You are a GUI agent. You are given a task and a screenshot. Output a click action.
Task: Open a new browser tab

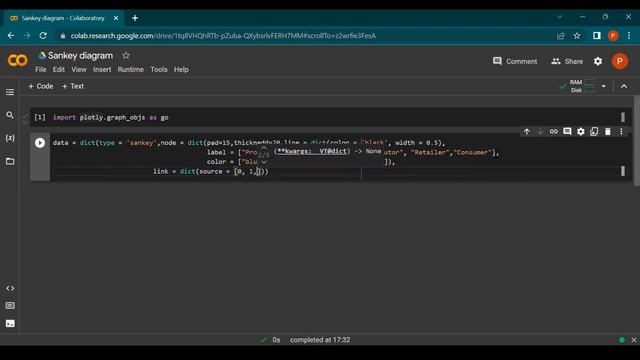(135, 18)
